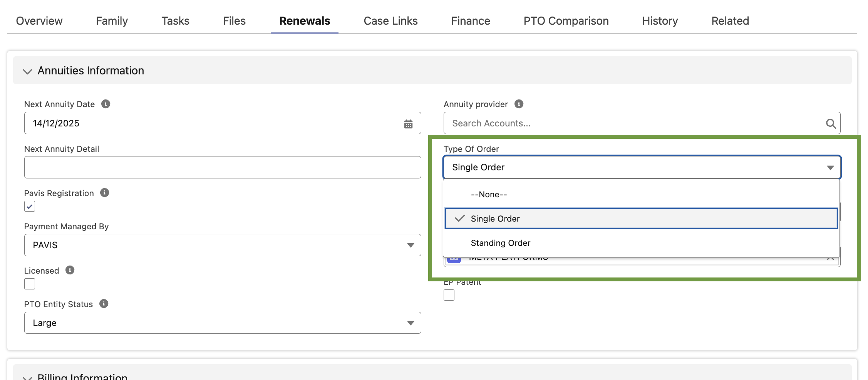868x380 pixels.
Task: Open the Payment Managed By dropdown
Action: pyautogui.click(x=222, y=245)
